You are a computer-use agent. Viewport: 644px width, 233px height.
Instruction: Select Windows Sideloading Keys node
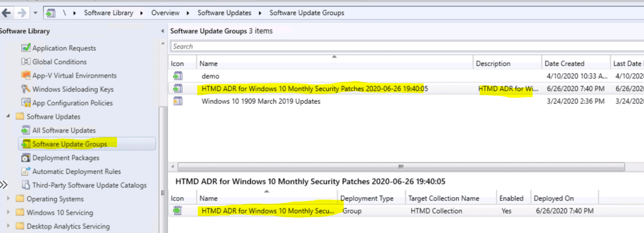tap(73, 89)
